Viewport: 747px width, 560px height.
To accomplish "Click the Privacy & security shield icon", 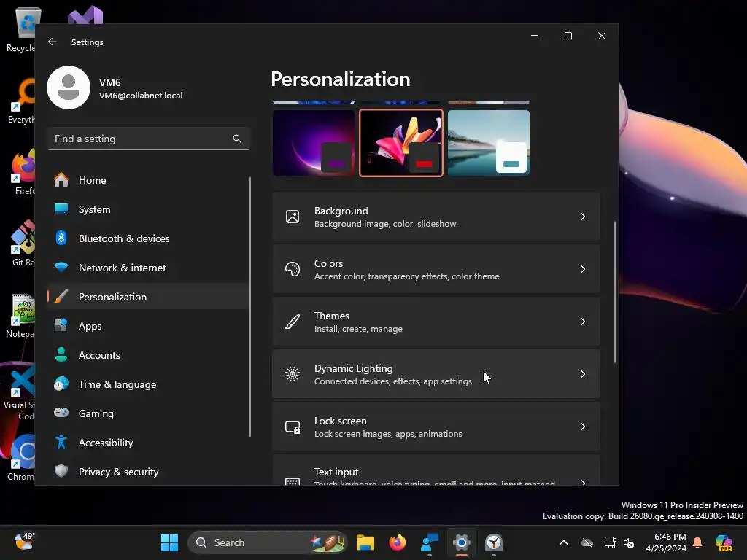I will click(x=61, y=472).
